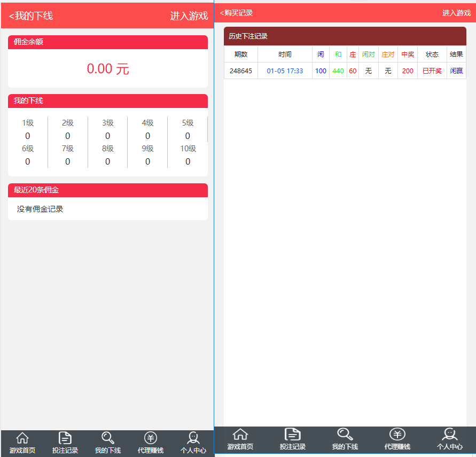Click 进入游戏 link in right header
This screenshot has height=457, width=476.
click(456, 13)
